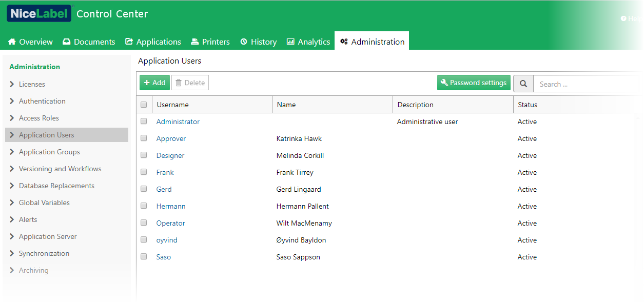The height and width of the screenshot is (303, 644).
Task: Expand the Licenses section
Action: point(32,84)
